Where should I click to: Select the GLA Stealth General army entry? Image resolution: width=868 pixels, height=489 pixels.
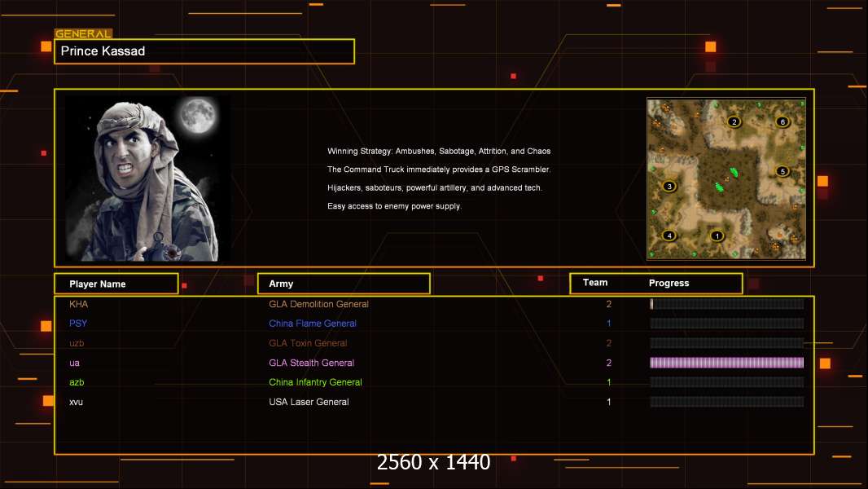pos(312,363)
